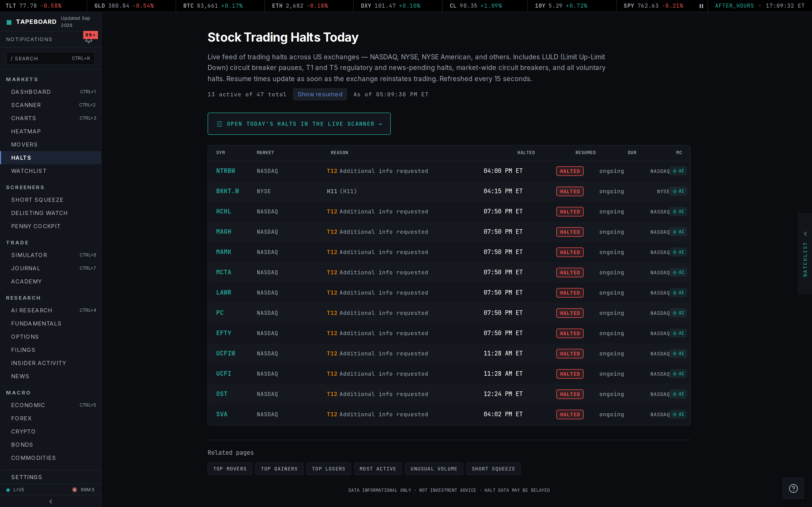This screenshot has width=812, height=507.
Task: Open the notifications bell icon
Action: pyautogui.click(x=89, y=40)
